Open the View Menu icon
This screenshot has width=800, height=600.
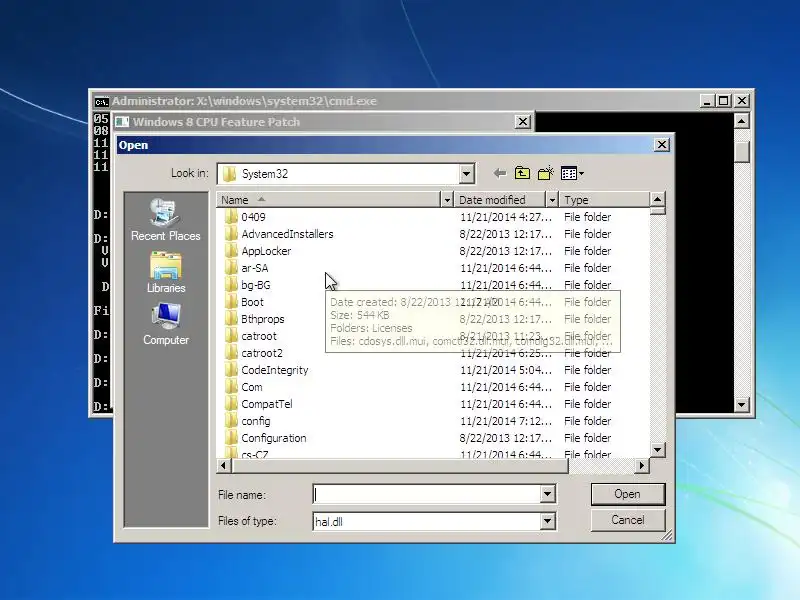point(571,173)
